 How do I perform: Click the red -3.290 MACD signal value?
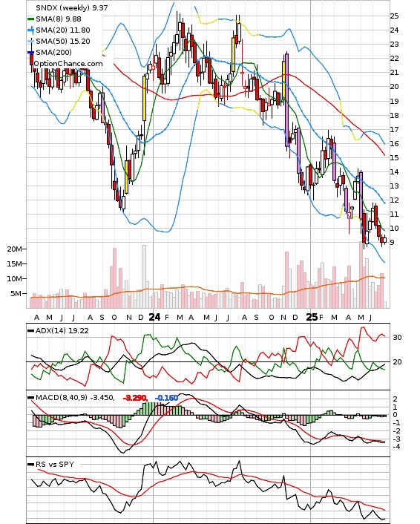(x=135, y=398)
